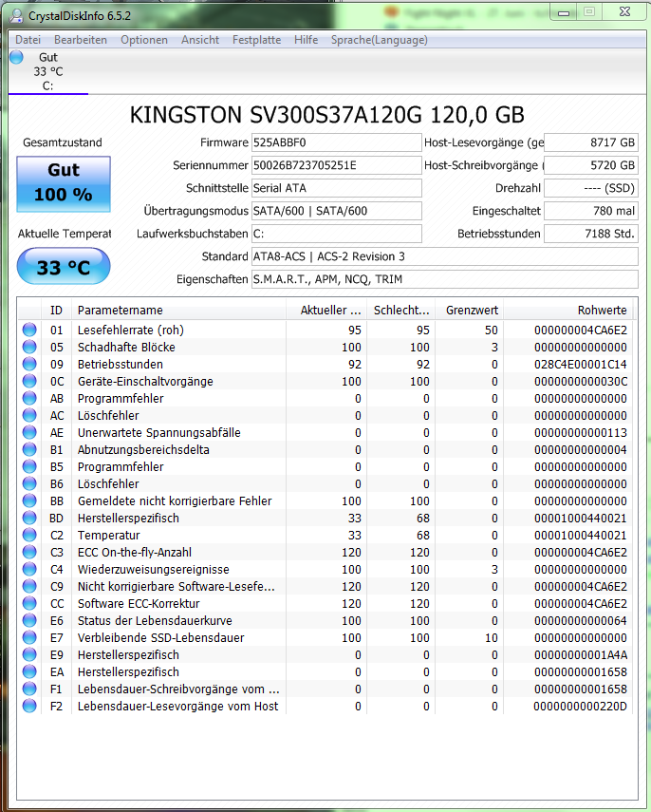
Task: Click the Parametername column header
Action: (x=178, y=311)
